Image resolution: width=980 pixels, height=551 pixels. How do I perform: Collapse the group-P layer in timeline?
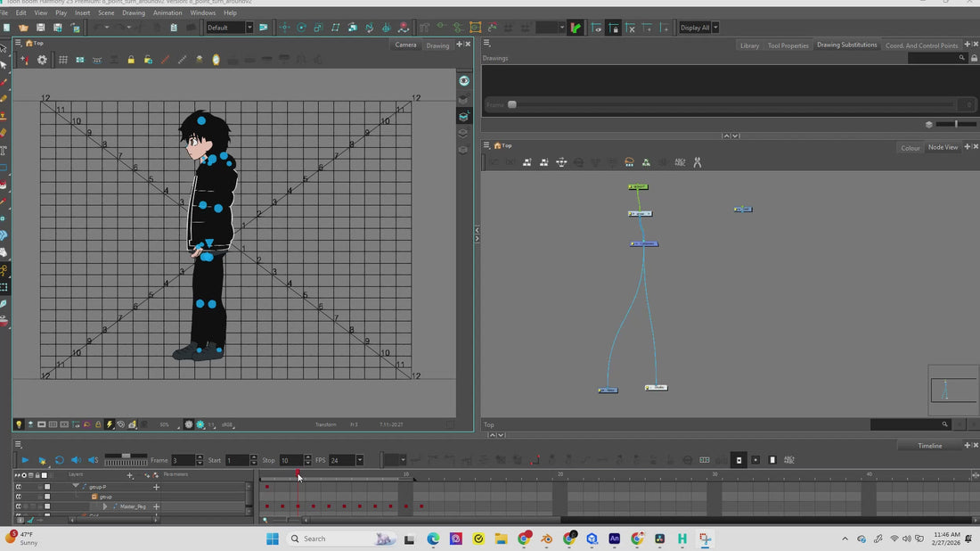75,487
